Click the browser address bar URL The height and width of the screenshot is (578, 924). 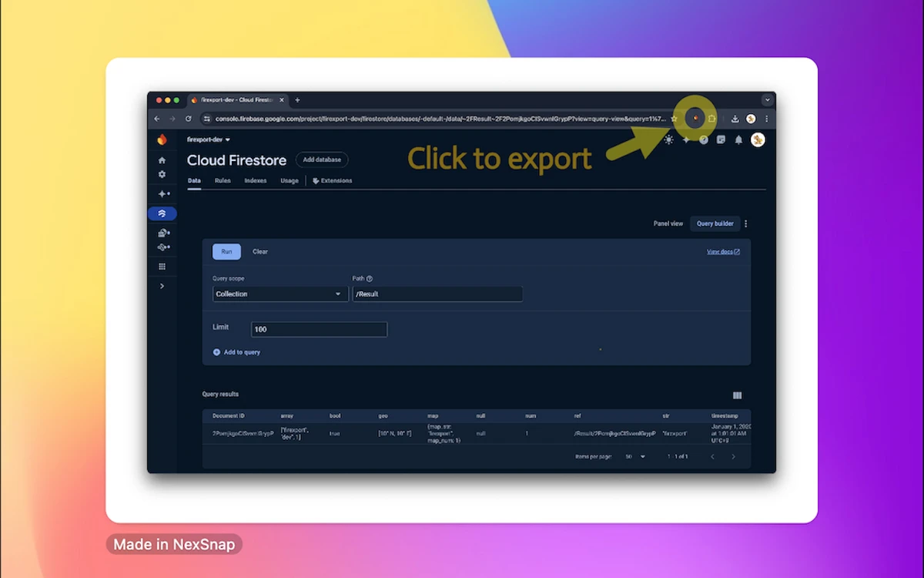(x=440, y=119)
